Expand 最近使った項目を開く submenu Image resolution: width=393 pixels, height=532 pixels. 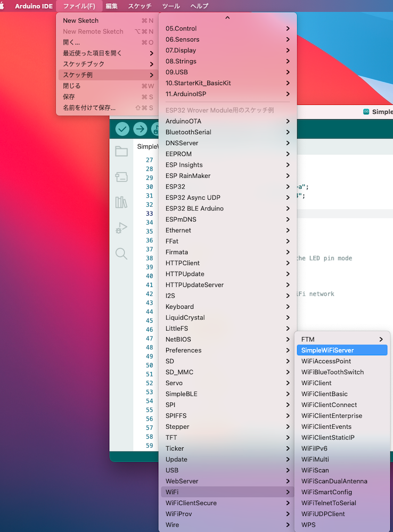pos(107,53)
